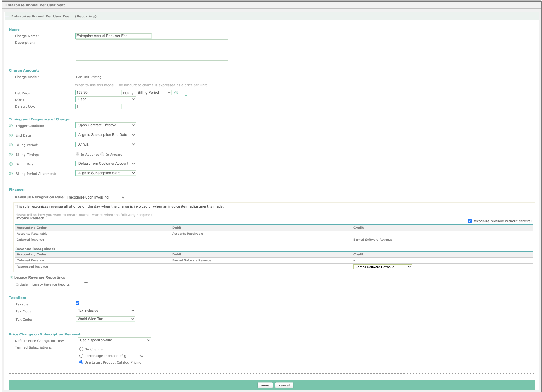Click the help icon beside Billing Timing
This screenshot has height=392, width=542.
pyautogui.click(x=11, y=154)
